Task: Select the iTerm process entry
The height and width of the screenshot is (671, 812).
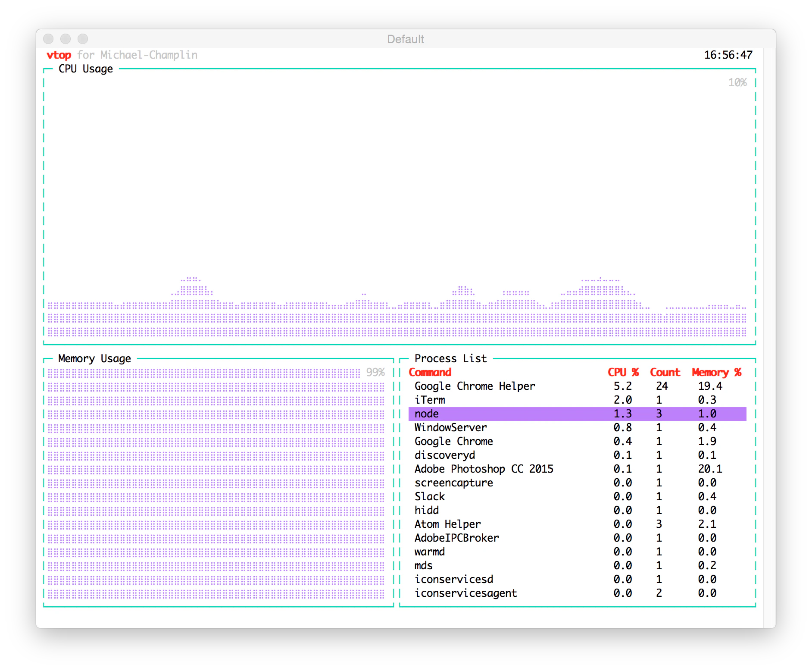Action: (x=430, y=400)
